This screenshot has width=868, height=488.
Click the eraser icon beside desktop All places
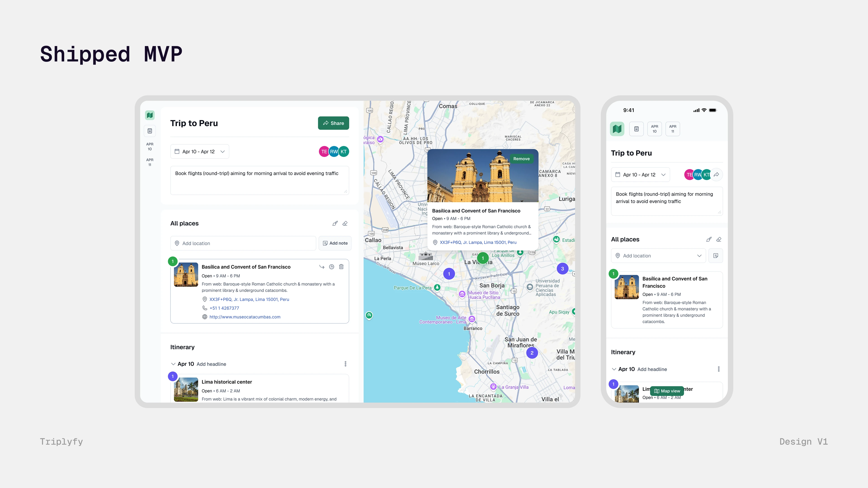point(345,223)
